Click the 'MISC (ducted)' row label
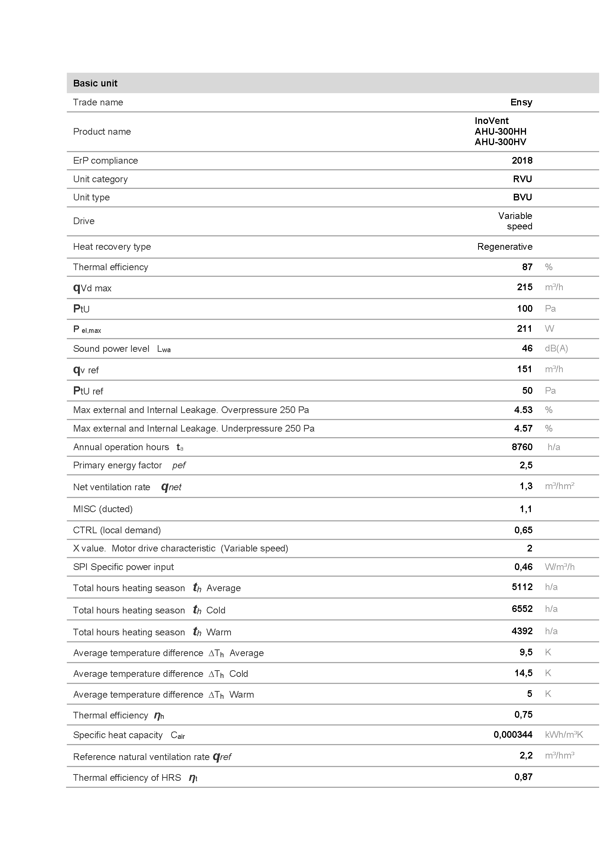614x868 pixels. click(x=103, y=509)
